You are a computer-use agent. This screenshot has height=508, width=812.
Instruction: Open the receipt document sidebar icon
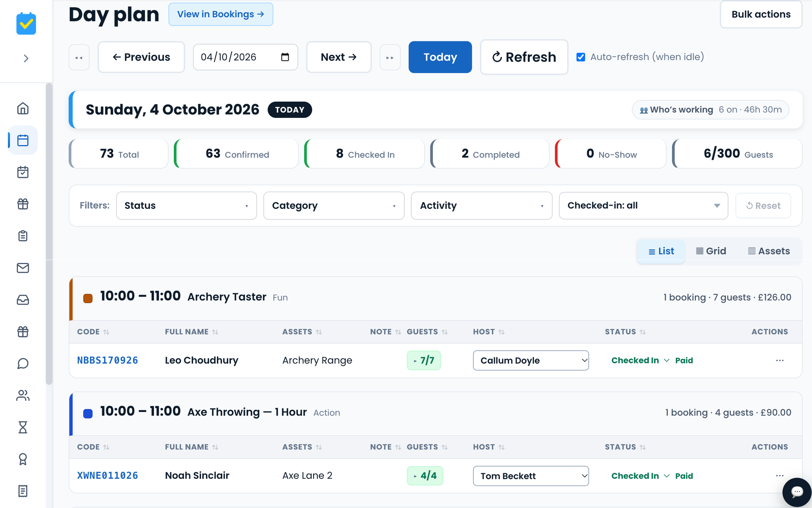pyautogui.click(x=23, y=491)
